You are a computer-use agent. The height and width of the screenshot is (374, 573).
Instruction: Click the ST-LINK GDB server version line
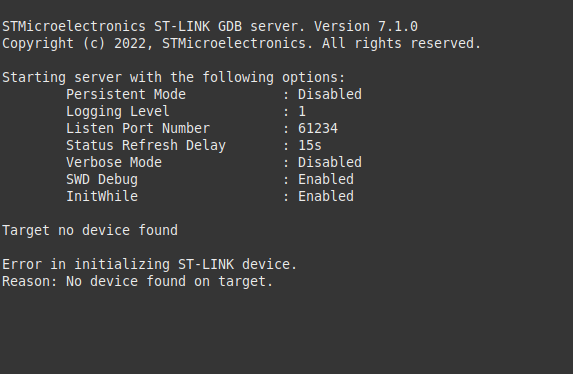tap(210, 26)
